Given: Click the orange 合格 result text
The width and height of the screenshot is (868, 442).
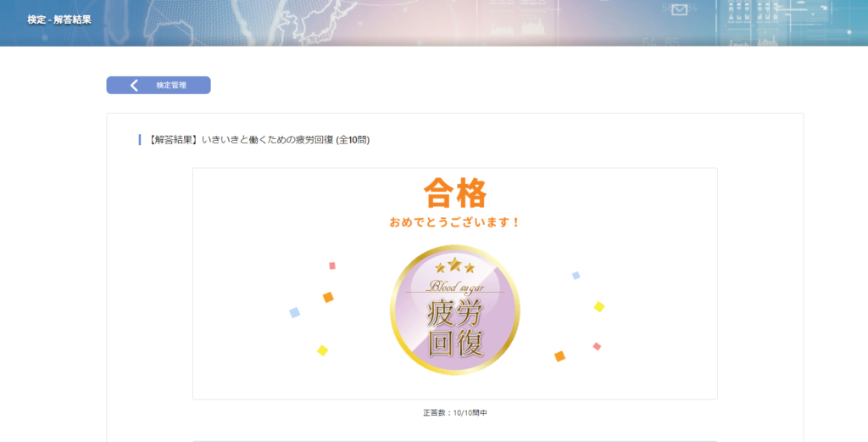Looking at the screenshot, I should pyautogui.click(x=455, y=193).
